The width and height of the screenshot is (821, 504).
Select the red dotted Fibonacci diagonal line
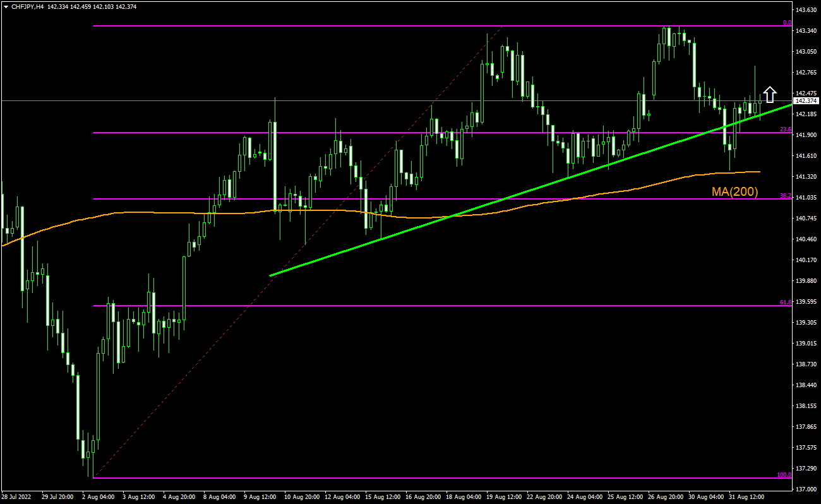pos(297,253)
